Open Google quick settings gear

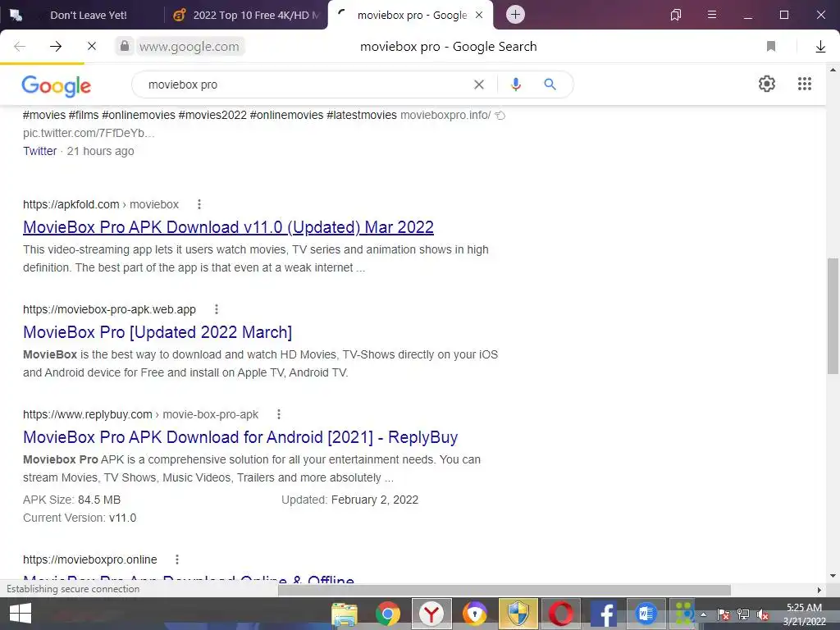click(x=767, y=84)
